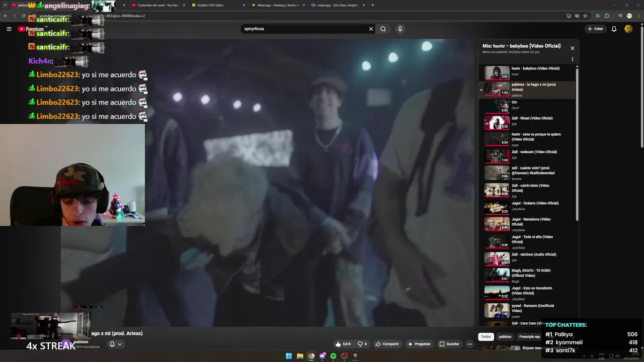Open YouTube notifications bell
The image size is (644, 362).
614,29
